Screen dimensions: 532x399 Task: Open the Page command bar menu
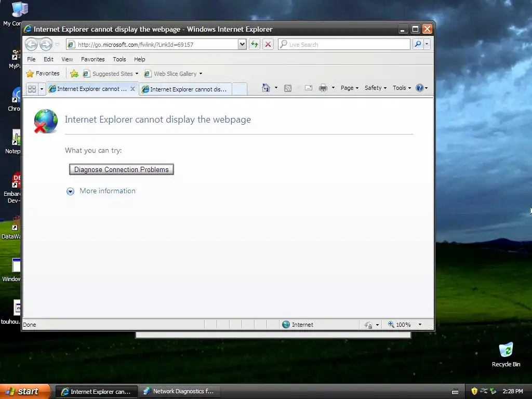click(350, 88)
